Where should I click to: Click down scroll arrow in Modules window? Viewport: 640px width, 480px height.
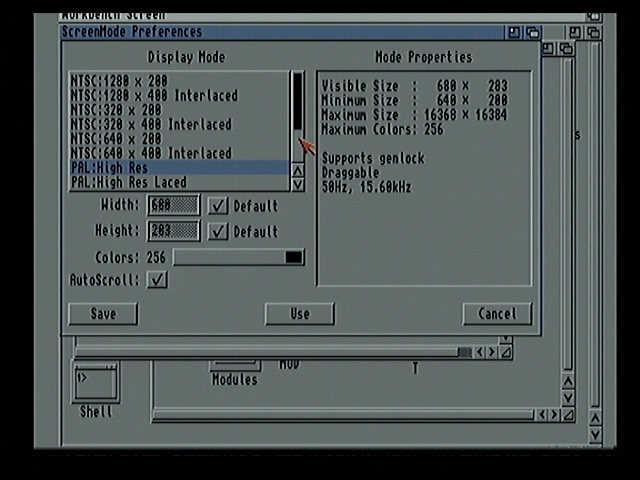[568, 397]
